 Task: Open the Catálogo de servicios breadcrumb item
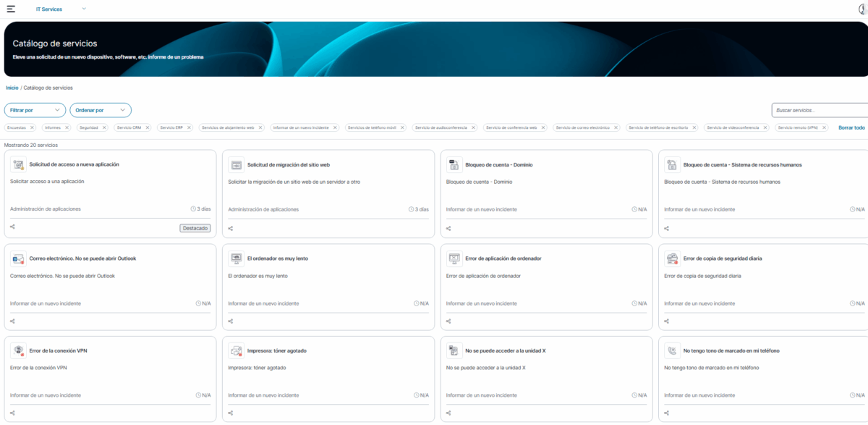(48, 88)
